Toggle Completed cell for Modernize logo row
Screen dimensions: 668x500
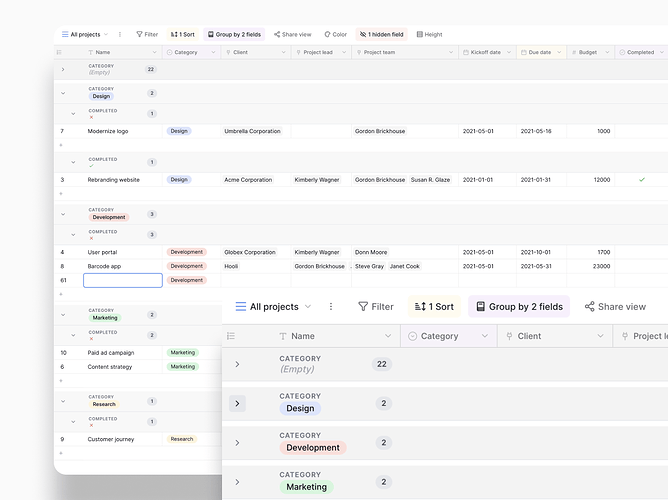pos(641,131)
